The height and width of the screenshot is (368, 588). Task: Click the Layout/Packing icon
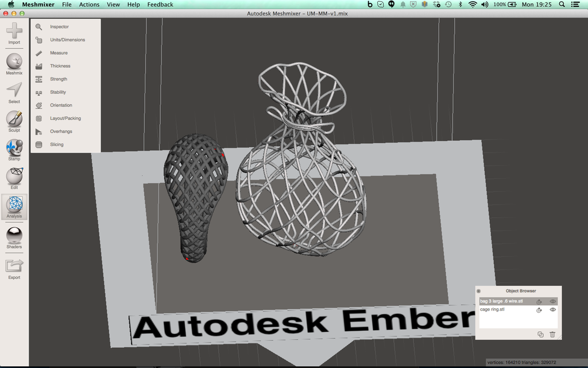click(x=38, y=118)
